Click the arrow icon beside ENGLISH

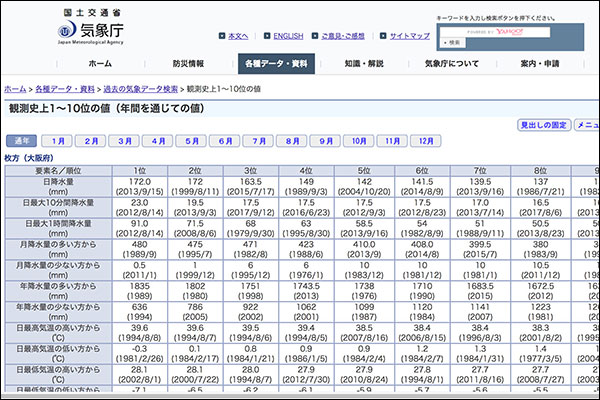click(x=267, y=36)
